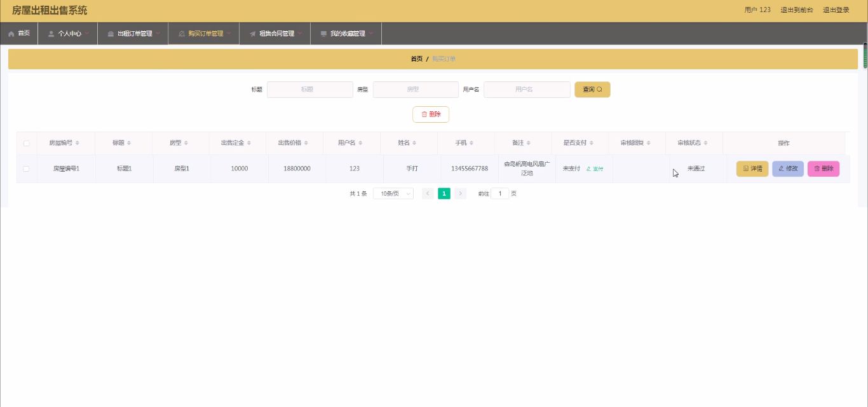This screenshot has width=868, height=407.
Task: Expand the 个人中心 menu arrow
Action: (87, 34)
